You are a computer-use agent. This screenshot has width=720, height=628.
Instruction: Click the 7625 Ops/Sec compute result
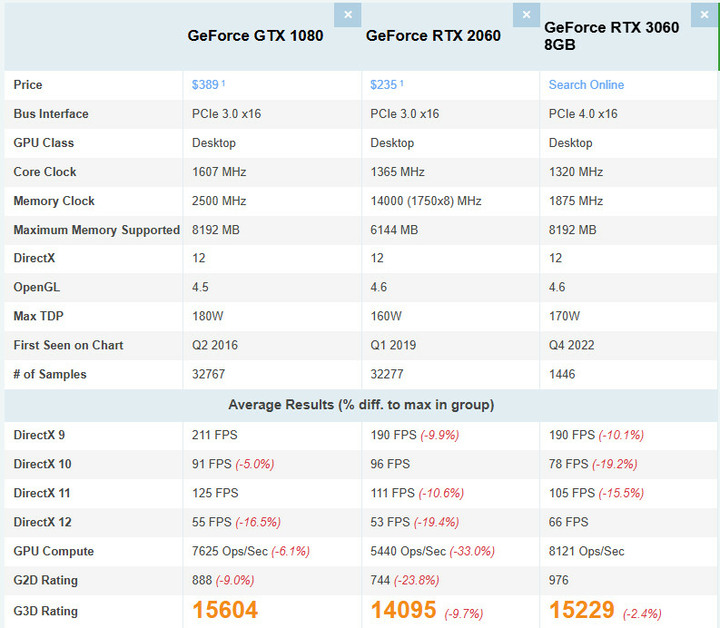point(230,551)
